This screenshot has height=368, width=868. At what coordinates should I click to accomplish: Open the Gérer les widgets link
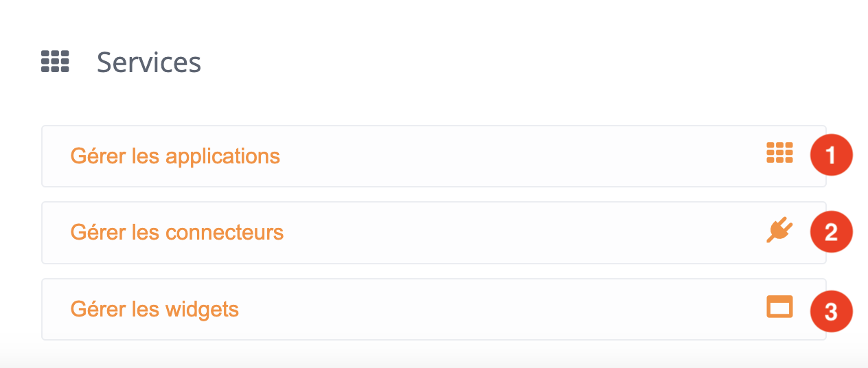coord(155,310)
